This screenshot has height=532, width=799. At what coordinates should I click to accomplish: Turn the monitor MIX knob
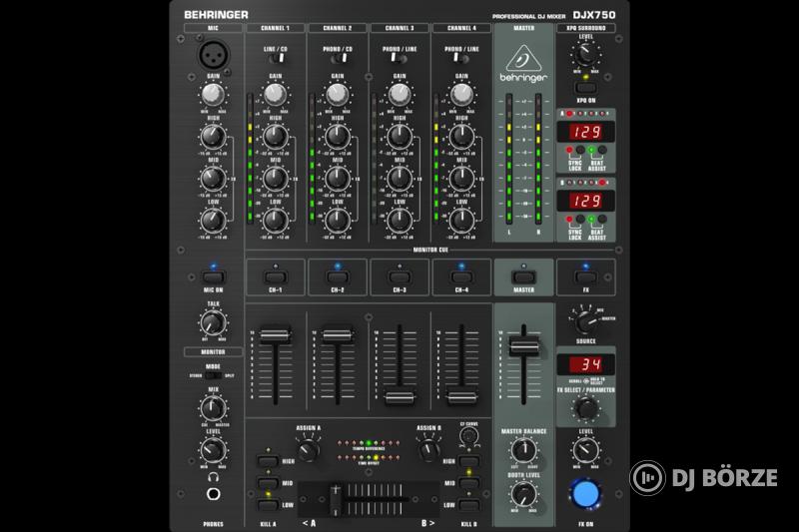pos(213,408)
